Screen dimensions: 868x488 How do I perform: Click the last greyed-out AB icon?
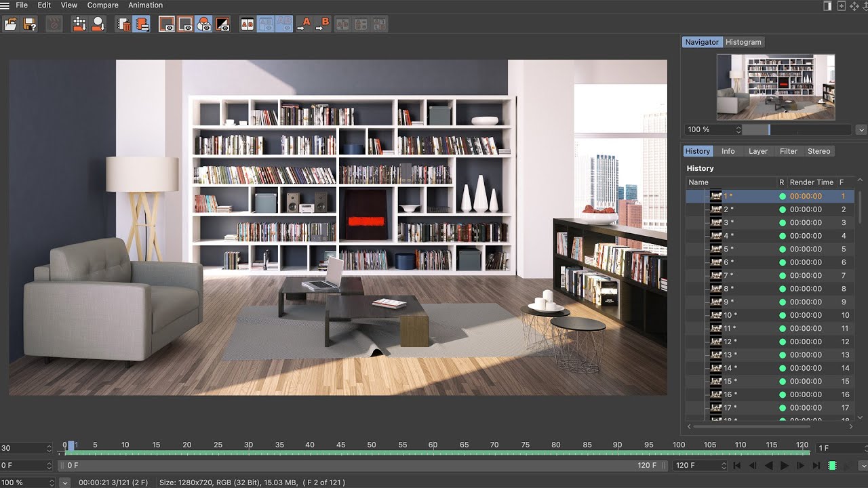380,24
